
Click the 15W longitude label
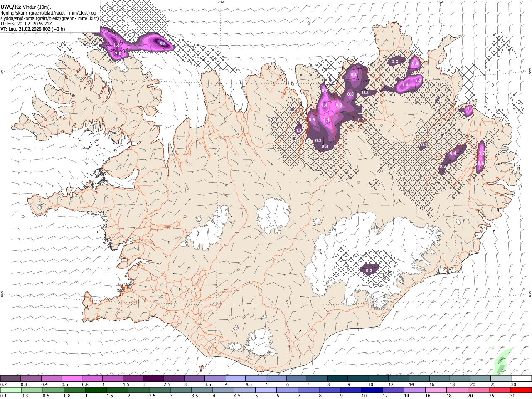[440, 2]
